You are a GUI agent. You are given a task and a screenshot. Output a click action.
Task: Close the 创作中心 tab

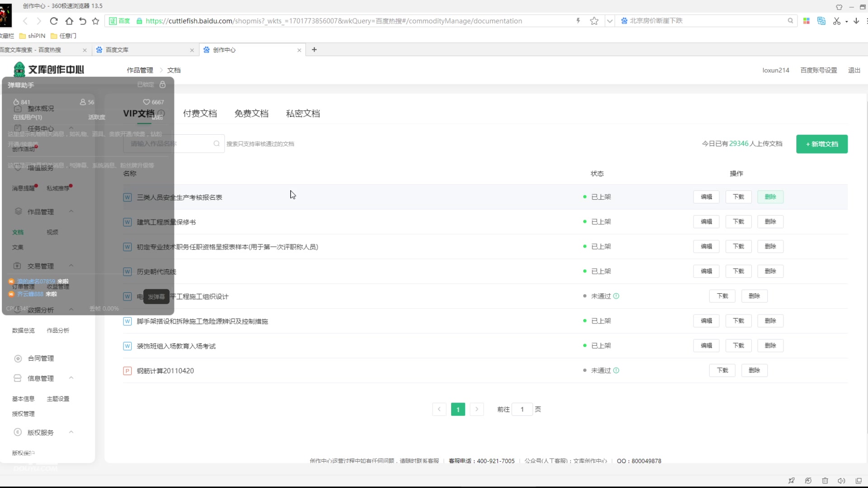pyautogui.click(x=299, y=50)
